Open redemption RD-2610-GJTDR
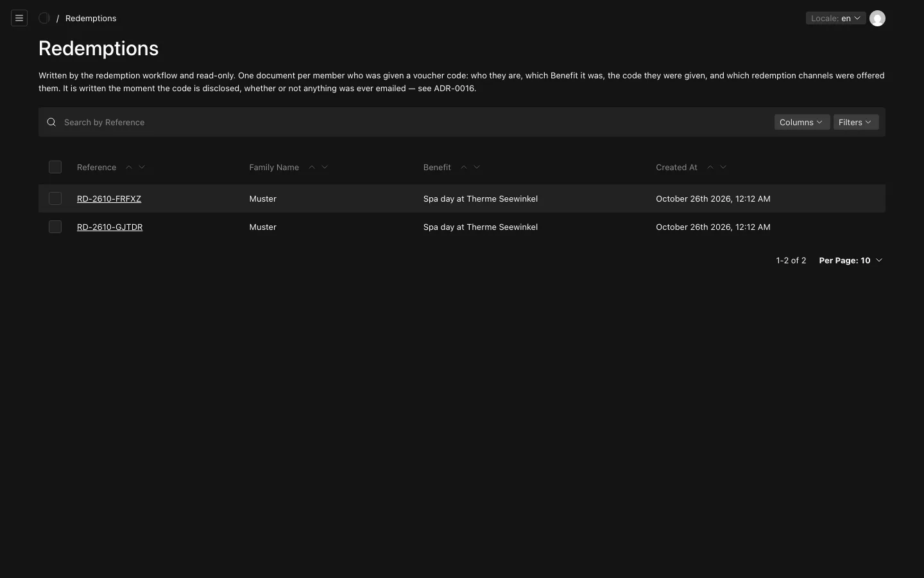The image size is (924, 578). click(110, 227)
